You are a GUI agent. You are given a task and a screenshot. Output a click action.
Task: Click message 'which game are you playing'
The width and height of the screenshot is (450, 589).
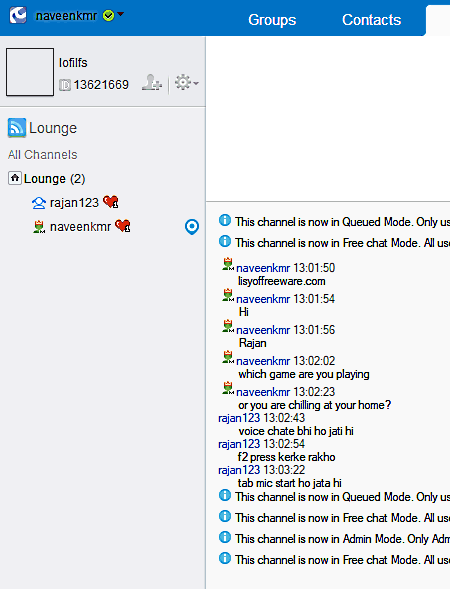(x=304, y=375)
